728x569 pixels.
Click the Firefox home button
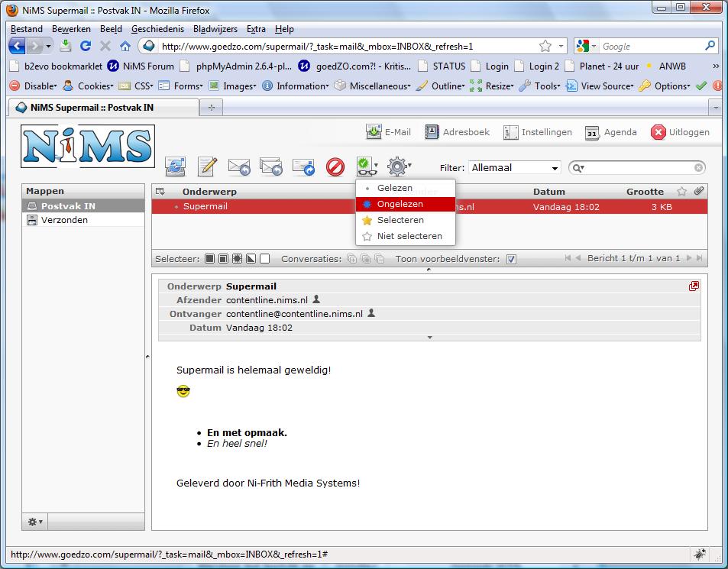125,46
